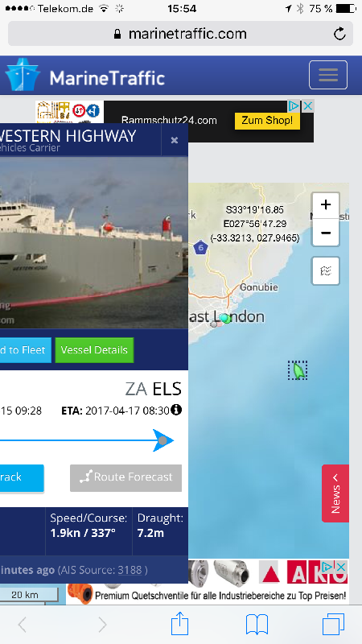Click the ETA info icon

point(176,410)
